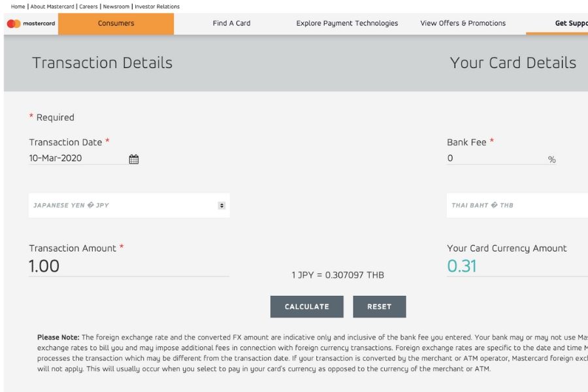Click the 1 JPY = 0.307097 THB rate text
Screen dimensions: 588x392
tap(338, 275)
